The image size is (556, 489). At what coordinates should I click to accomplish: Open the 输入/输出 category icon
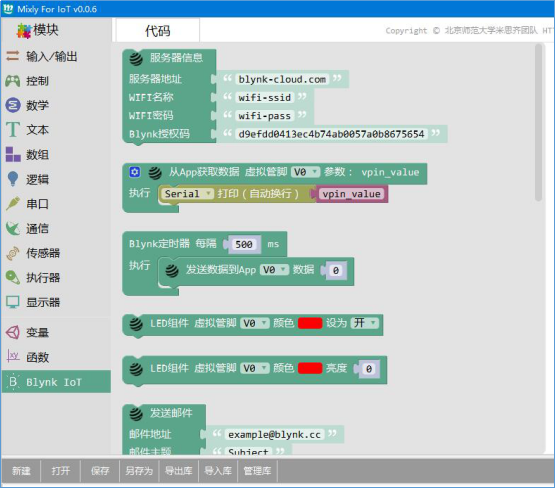coord(13,56)
